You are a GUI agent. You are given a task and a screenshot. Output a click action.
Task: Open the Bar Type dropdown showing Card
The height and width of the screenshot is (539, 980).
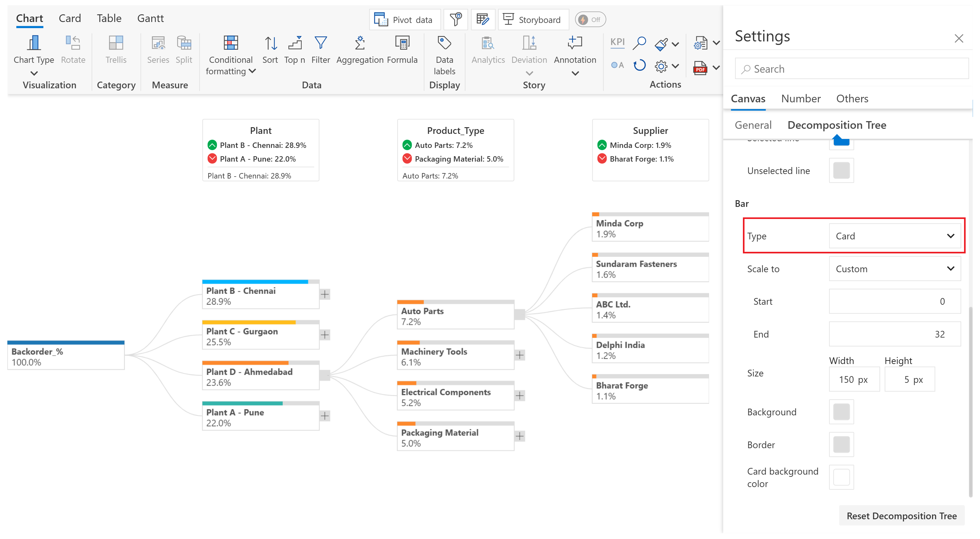click(x=894, y=236)
